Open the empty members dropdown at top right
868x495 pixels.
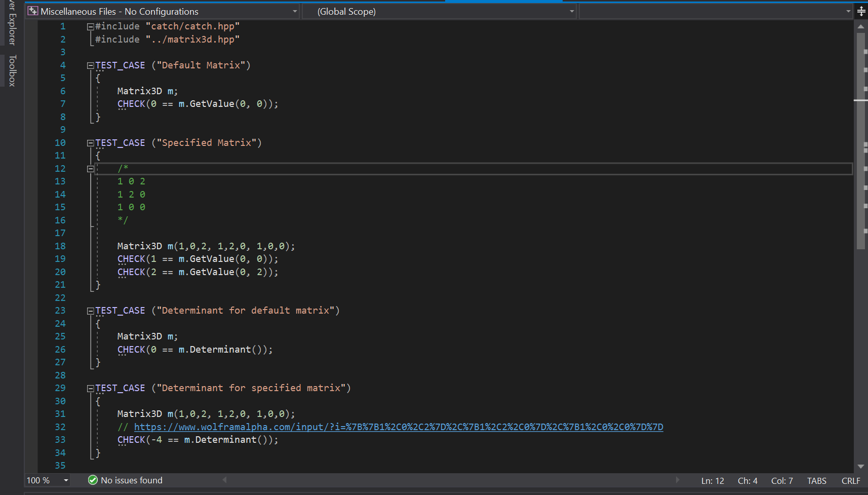(x=716, y=11)
